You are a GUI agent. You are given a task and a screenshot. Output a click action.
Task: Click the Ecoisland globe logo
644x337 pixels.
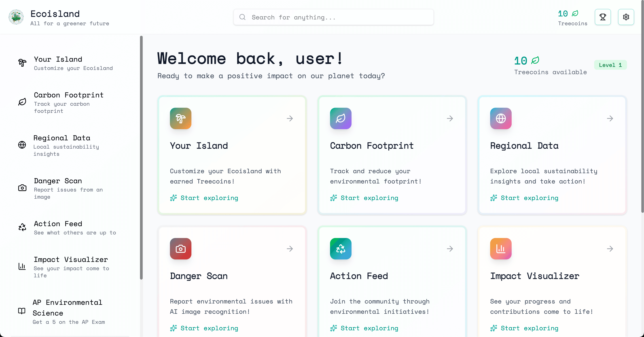point(16,17)
